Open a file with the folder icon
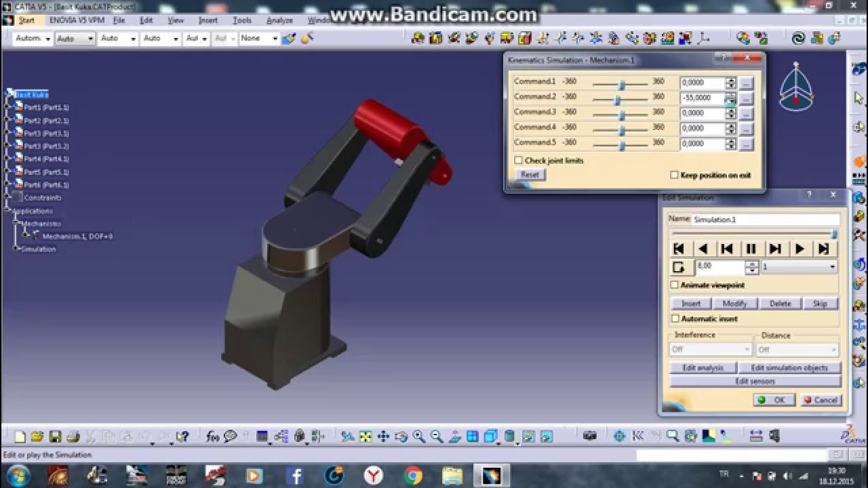Screen dimensions: 868x488 [37, 437]
